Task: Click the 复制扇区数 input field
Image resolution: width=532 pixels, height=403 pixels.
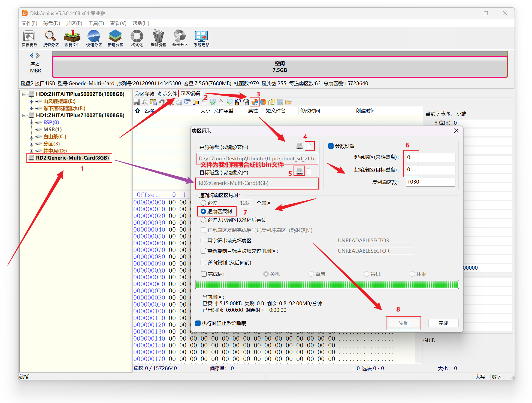Action: click(x=430, y=182)
